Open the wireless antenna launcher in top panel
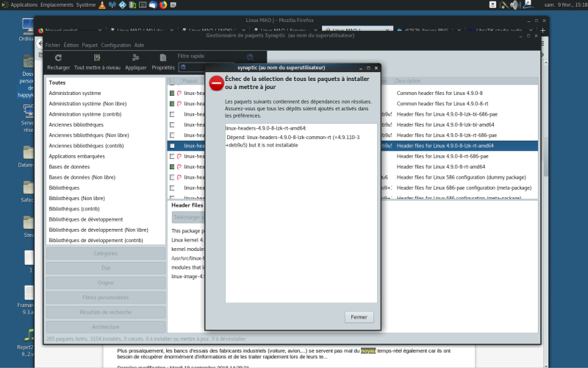588x368 pixels. coord(112,5)
